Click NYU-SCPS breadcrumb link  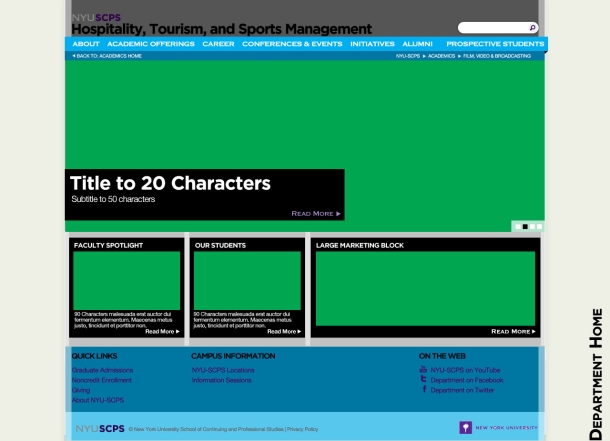click(x=408, y=56)
